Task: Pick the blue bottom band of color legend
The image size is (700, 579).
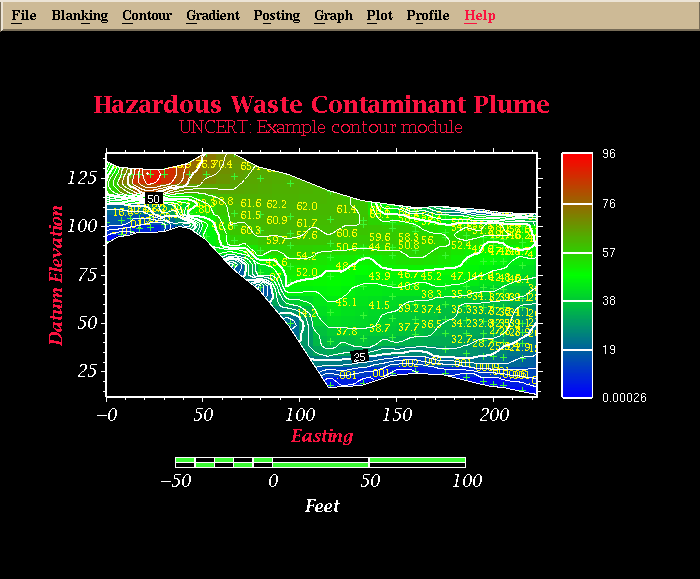Action: [x=576, y=373]
